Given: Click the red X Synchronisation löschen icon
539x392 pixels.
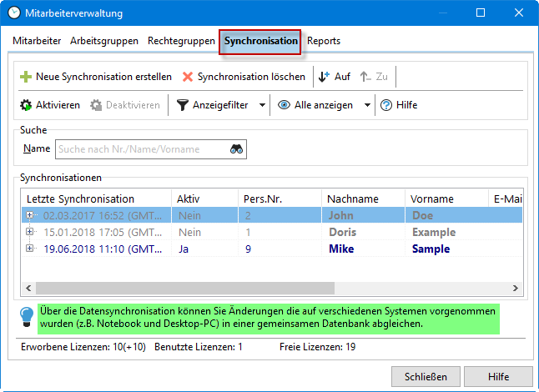Looking at the screenshot, I should (x=188, y=77).
